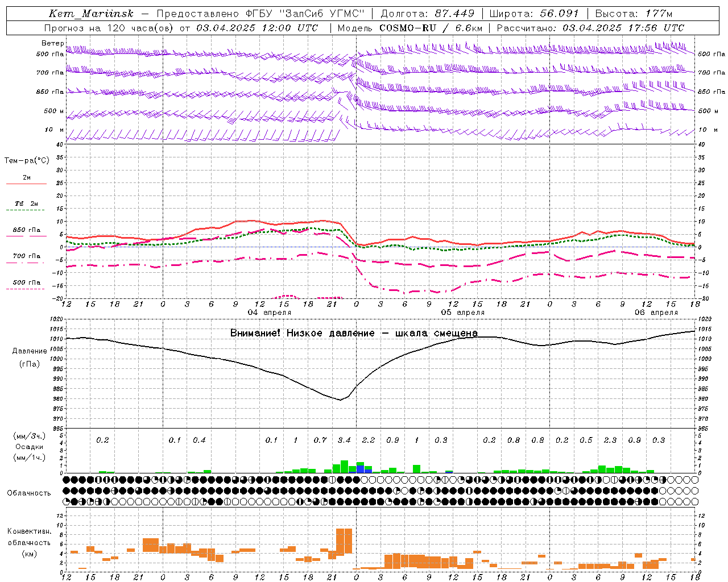
Task: Click the red 2м temperature legend line
Action: click(27, 183)
